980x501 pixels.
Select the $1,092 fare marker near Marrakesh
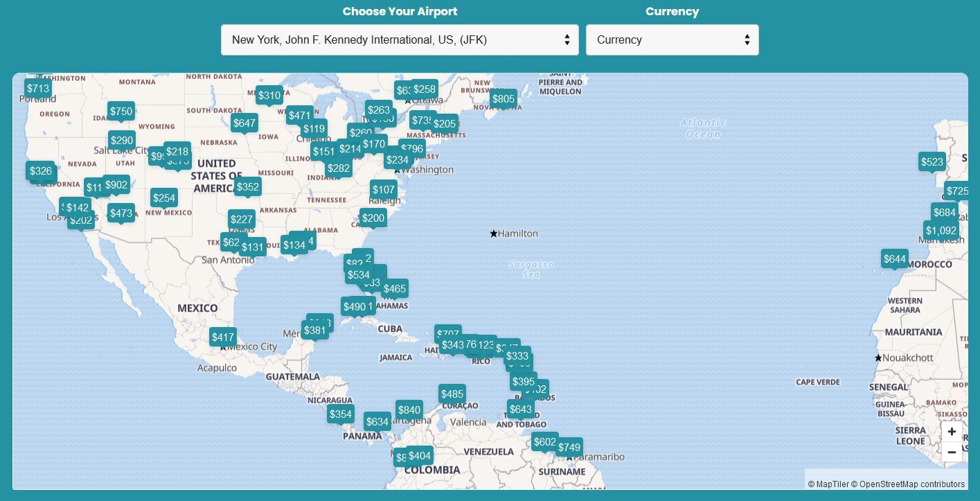pos(942,230)
